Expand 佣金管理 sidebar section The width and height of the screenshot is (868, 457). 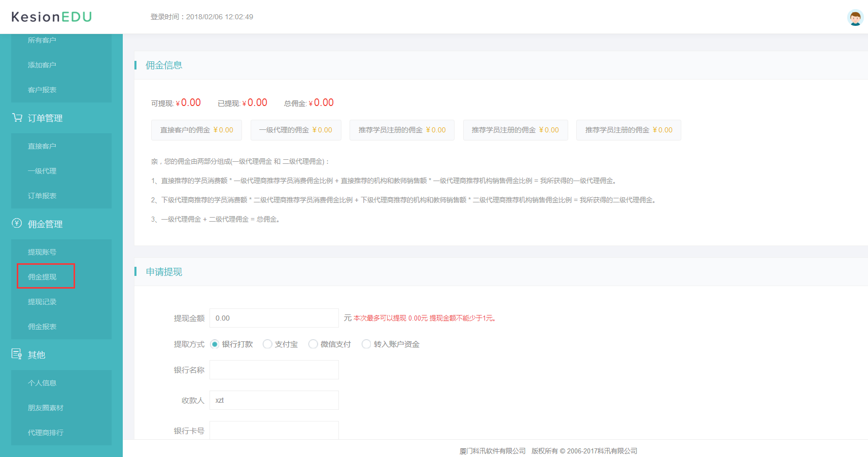[x=45, y=224]
